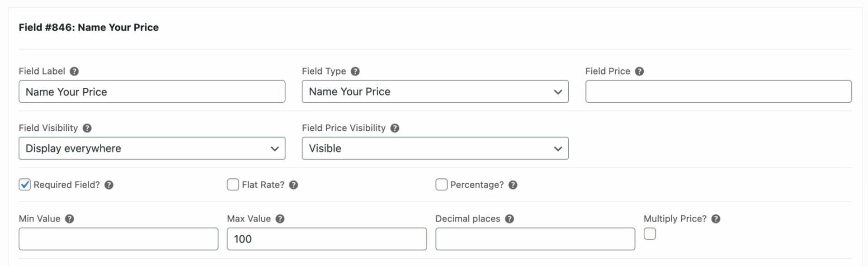Click the help icon next to Field Label
The image size is (868, 266).
75,71
